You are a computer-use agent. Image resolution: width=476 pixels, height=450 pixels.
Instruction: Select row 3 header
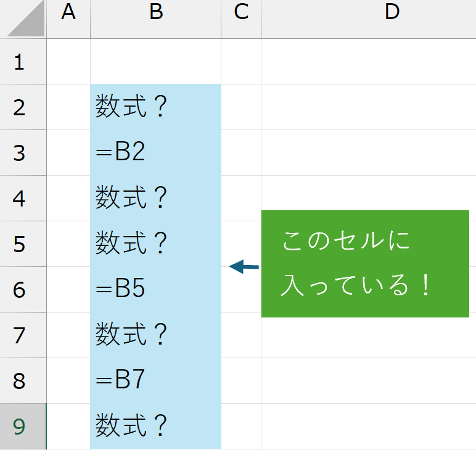click(x=20, y=152)
